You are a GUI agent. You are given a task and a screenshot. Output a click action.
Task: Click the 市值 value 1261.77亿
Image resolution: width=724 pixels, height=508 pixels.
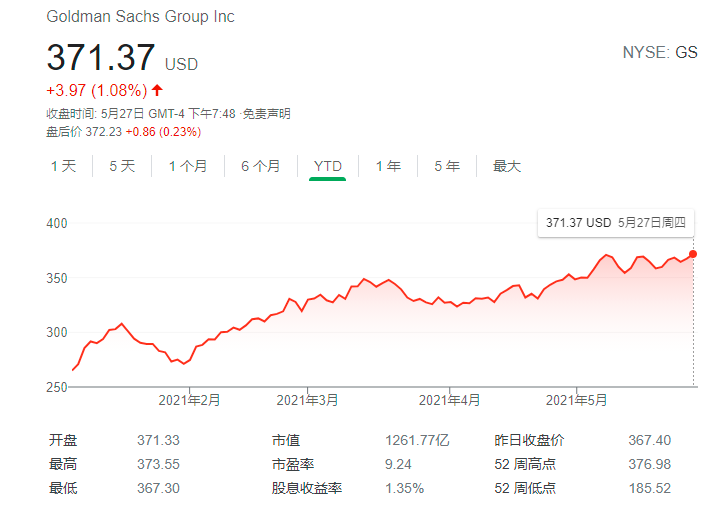pyautogui.click(x=417, y=440)
